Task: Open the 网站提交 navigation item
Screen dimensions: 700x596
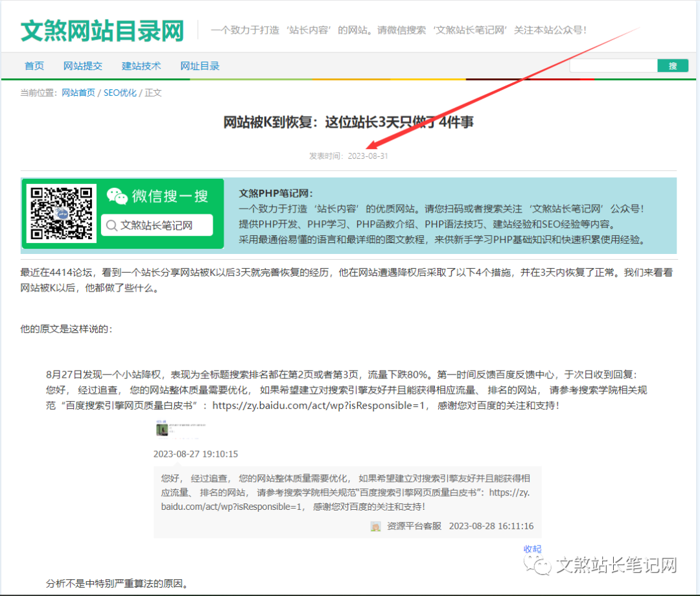Action: point(83,65)
